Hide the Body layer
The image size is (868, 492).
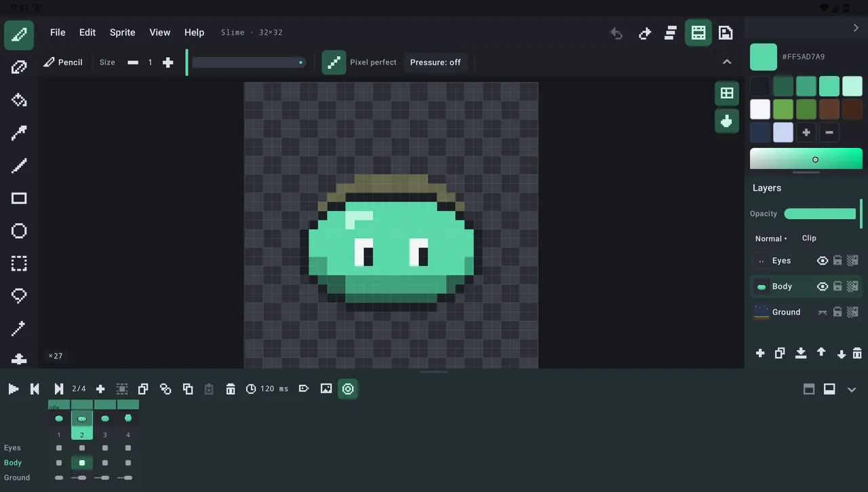tap(823, 286)
